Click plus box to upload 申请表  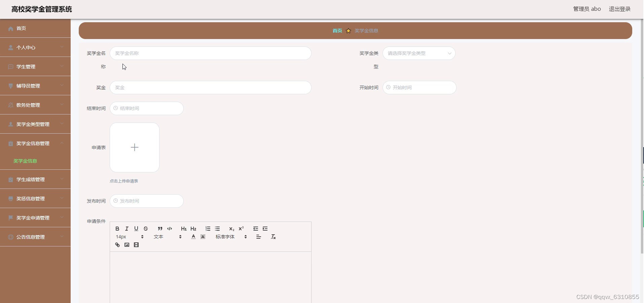(135, 147)
